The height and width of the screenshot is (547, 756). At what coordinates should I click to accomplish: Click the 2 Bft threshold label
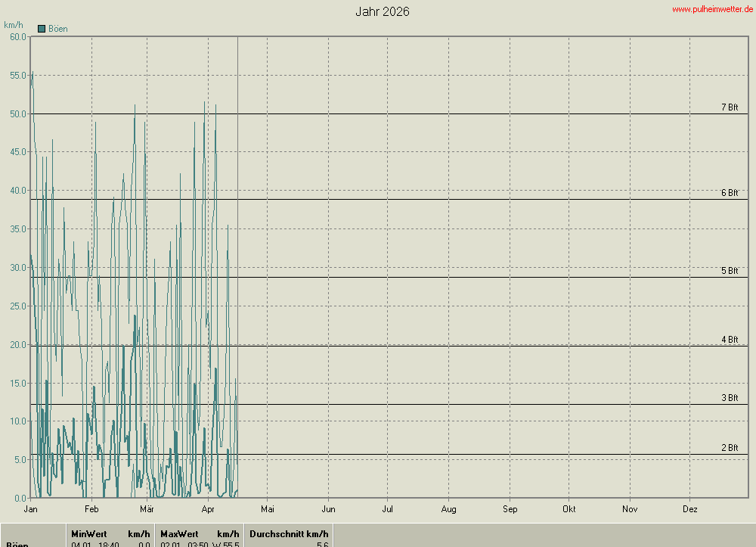[729, 448]
